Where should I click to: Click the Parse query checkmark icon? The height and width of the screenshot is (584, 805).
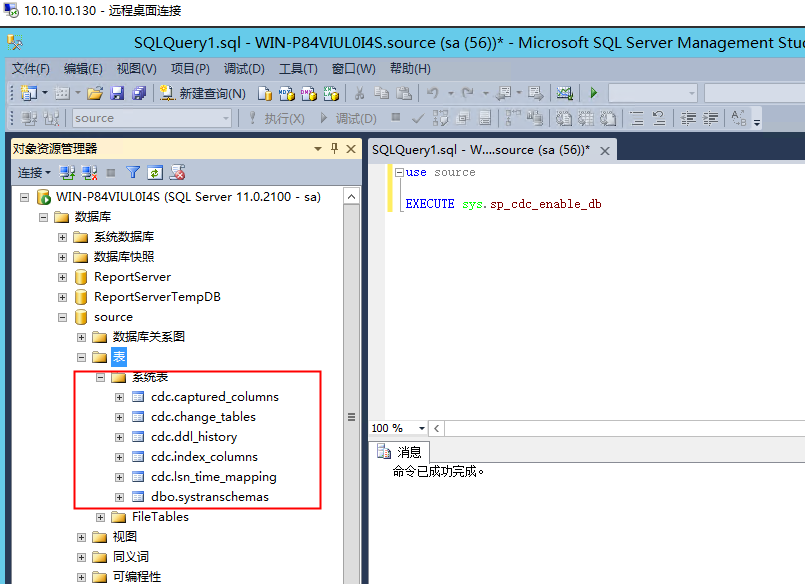pos(417,120)
